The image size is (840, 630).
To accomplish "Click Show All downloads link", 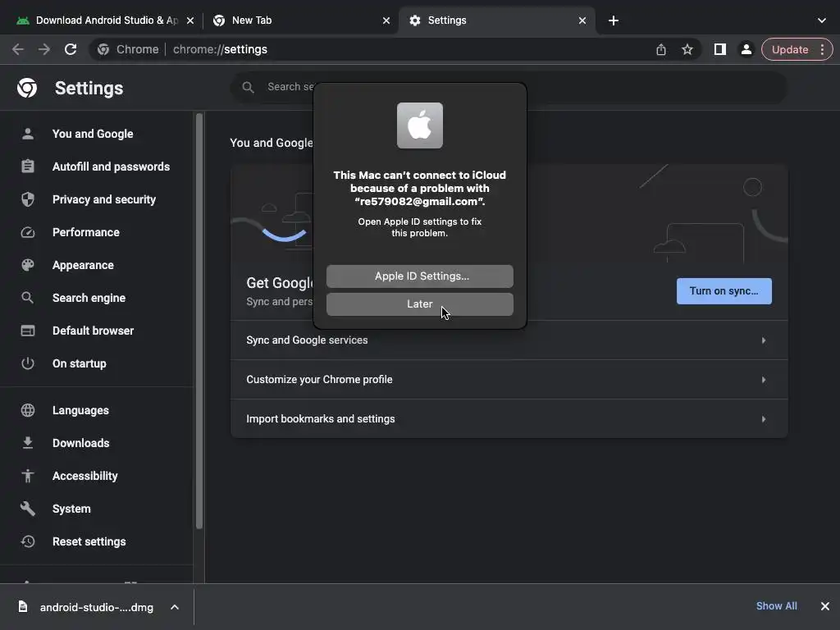I will click(776, 606).
